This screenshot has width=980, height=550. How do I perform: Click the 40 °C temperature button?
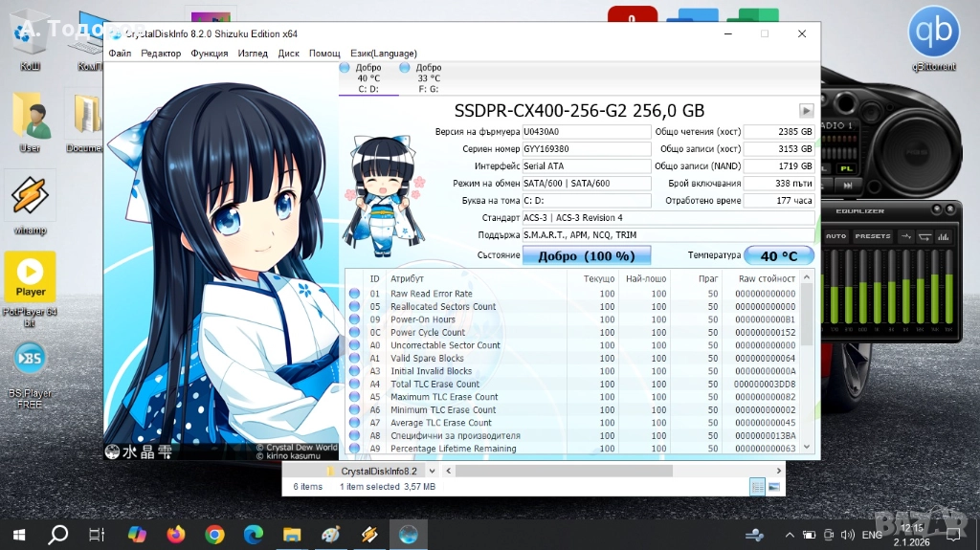tap(778, 255)
